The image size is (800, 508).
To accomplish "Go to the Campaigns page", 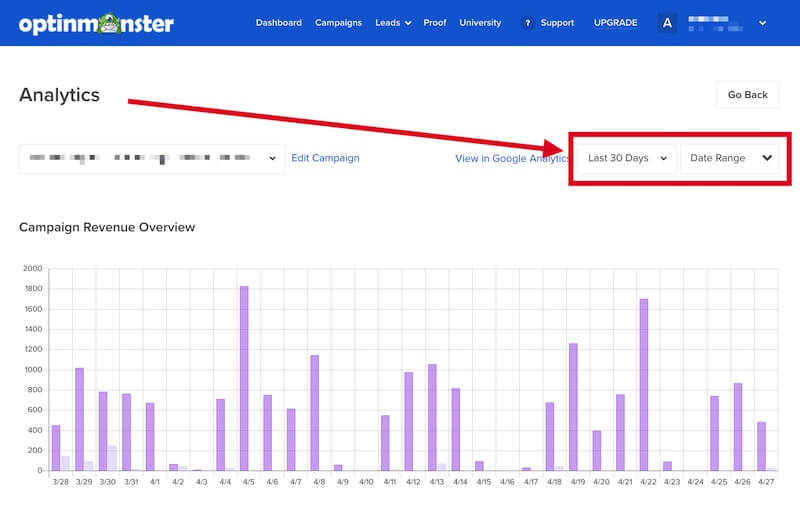I will pyautogui.click(x=338, y=23).
